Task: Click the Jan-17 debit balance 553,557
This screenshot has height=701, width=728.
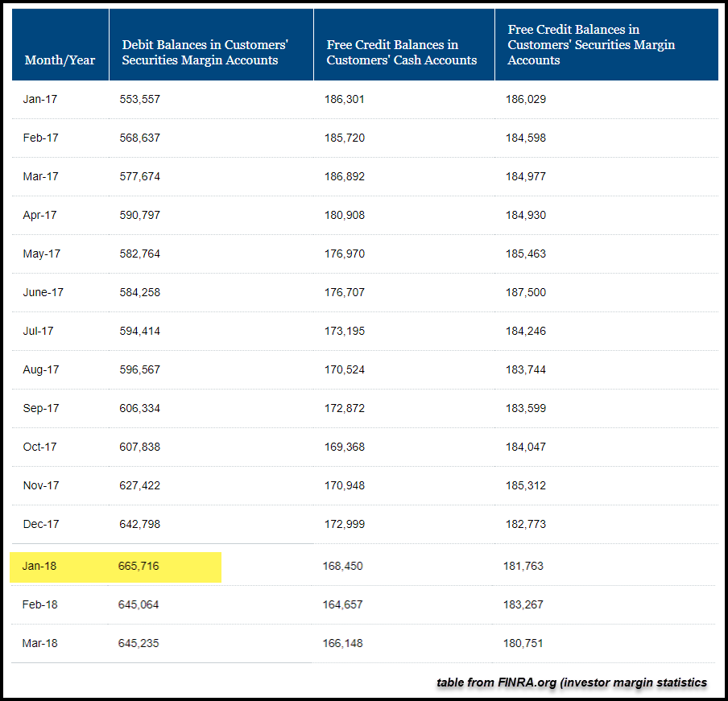Action: 140,99
